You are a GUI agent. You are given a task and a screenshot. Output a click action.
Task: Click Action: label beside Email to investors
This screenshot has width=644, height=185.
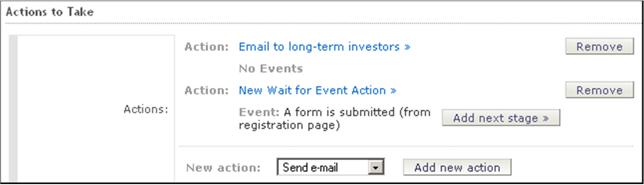point(207,47)
